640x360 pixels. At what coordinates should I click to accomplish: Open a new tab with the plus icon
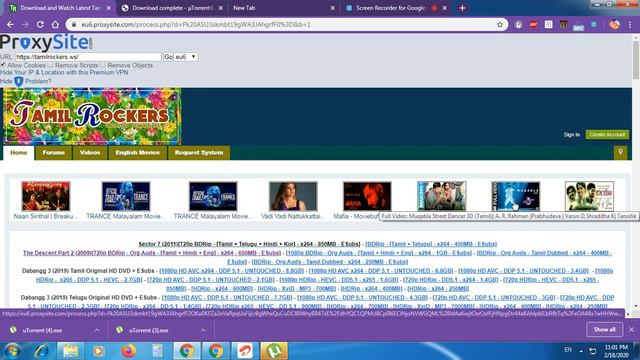coord(462,8)
